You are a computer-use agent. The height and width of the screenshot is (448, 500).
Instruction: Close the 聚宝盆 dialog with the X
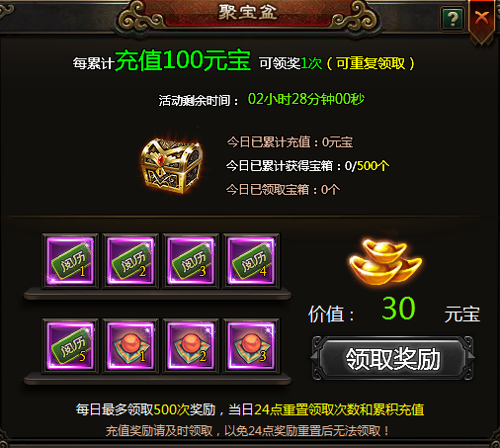coord(482,18)
